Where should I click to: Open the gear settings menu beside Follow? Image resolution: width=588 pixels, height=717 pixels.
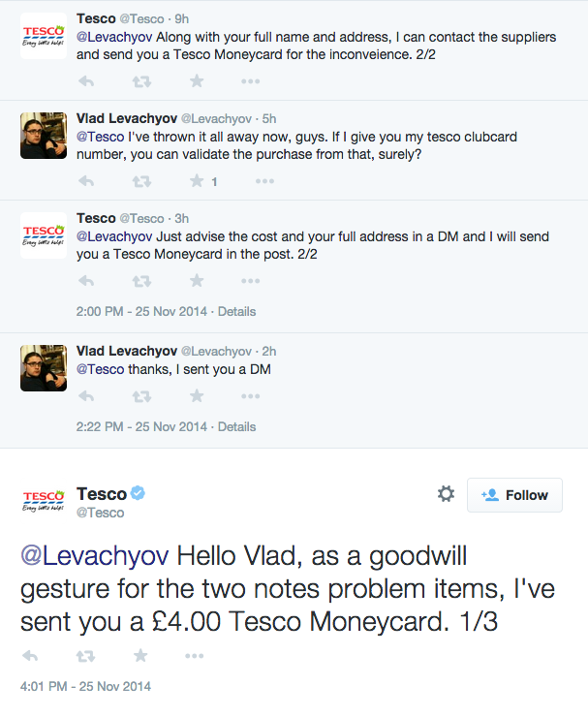[446, 494]
